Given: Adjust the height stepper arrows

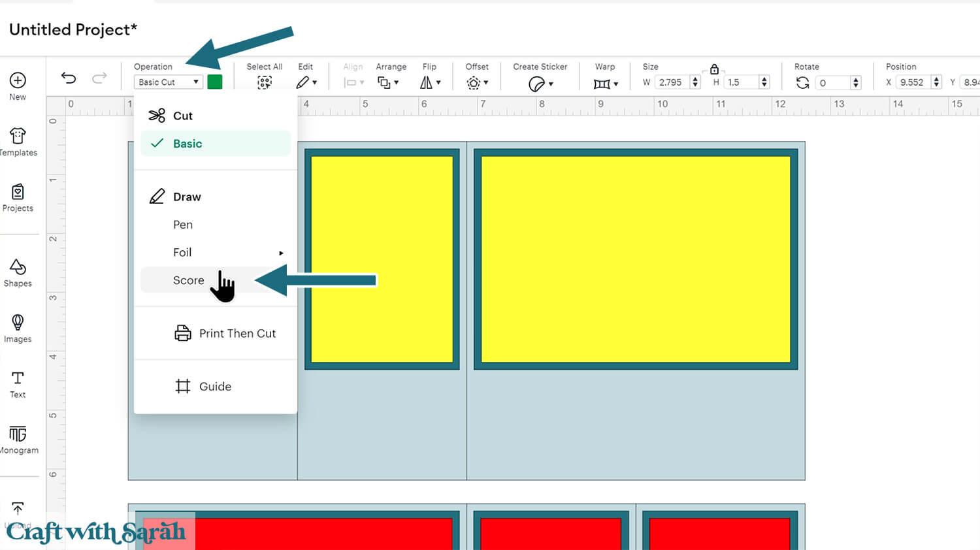Looking at the screenshot, I should tap(764, 82).
